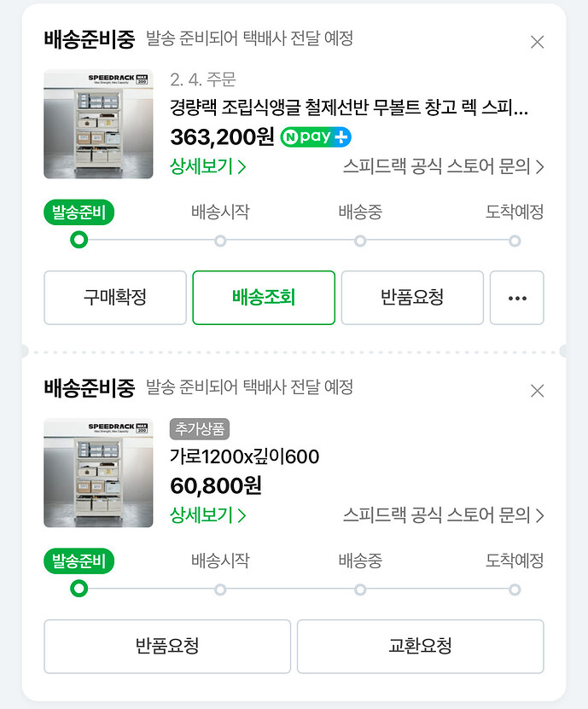Screen dimensions: 588x709
Task: Click first order's 발송준비 progress dot
Action: click(x=79, y=241)
